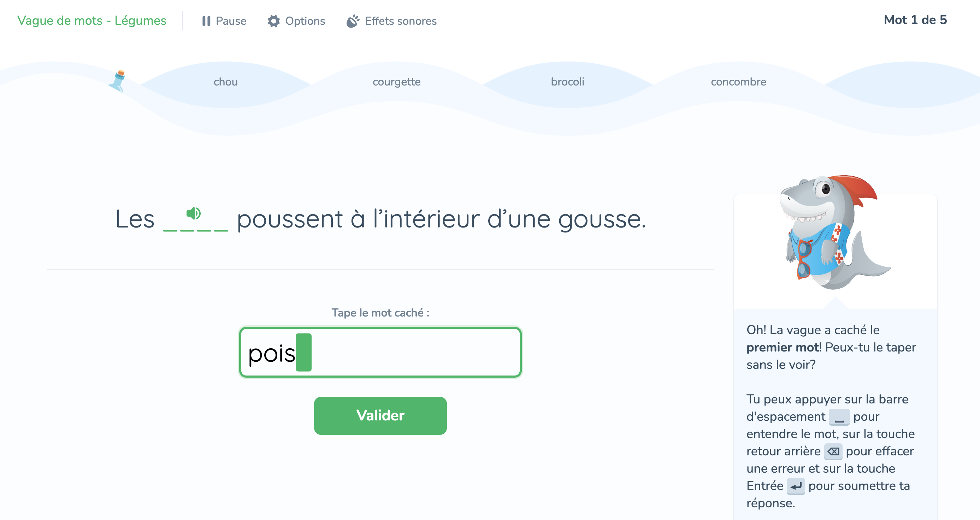980x520 pixels.
Task: Click the sound effects shaker icon
Action: click(x=353, y=21)
